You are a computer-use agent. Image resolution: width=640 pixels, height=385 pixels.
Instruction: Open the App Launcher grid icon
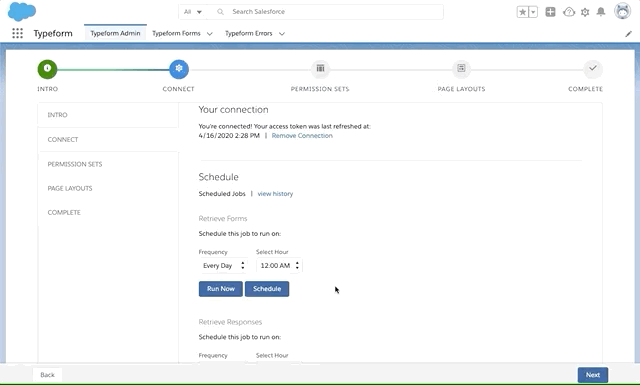click(18, 33)
